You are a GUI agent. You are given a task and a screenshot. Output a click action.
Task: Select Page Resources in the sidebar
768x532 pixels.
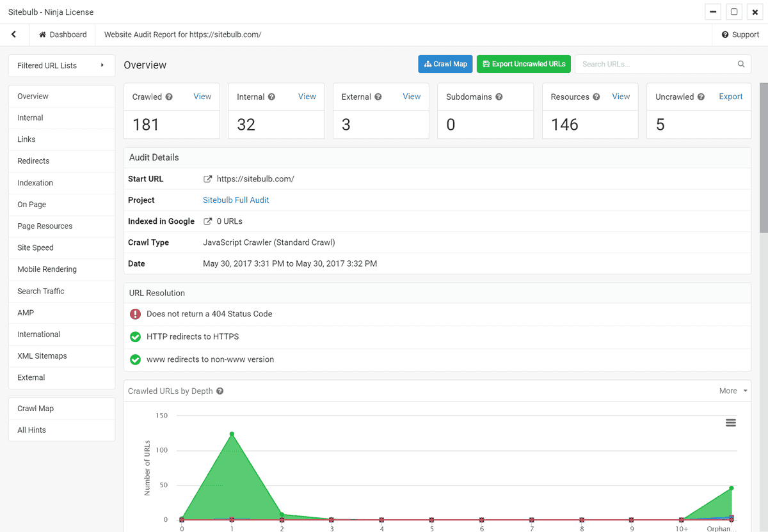61,226
